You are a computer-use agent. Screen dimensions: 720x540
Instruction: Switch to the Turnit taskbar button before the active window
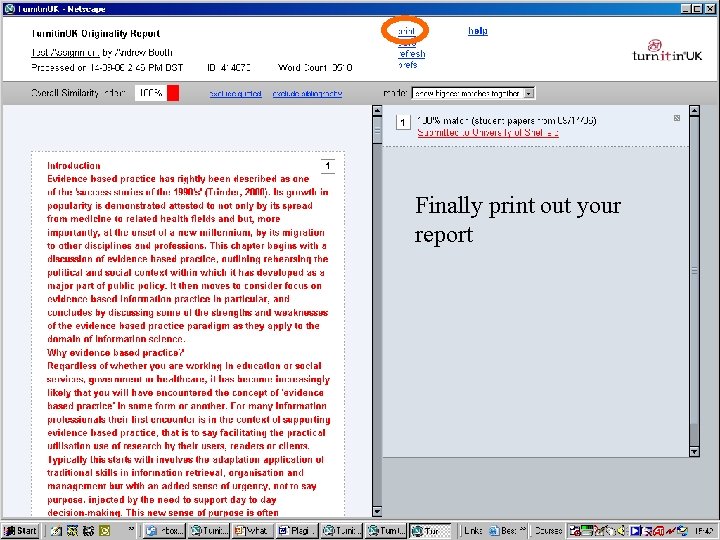pos(385,531)
